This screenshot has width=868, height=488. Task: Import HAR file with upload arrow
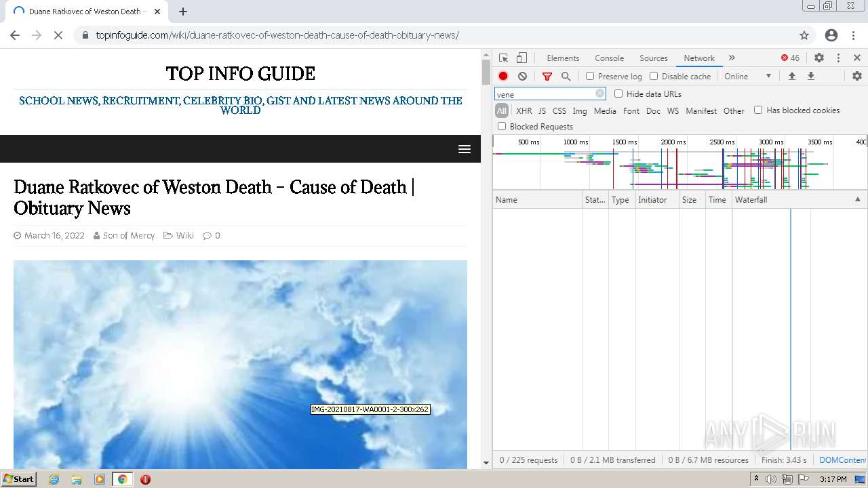click(x=791, y=77)
